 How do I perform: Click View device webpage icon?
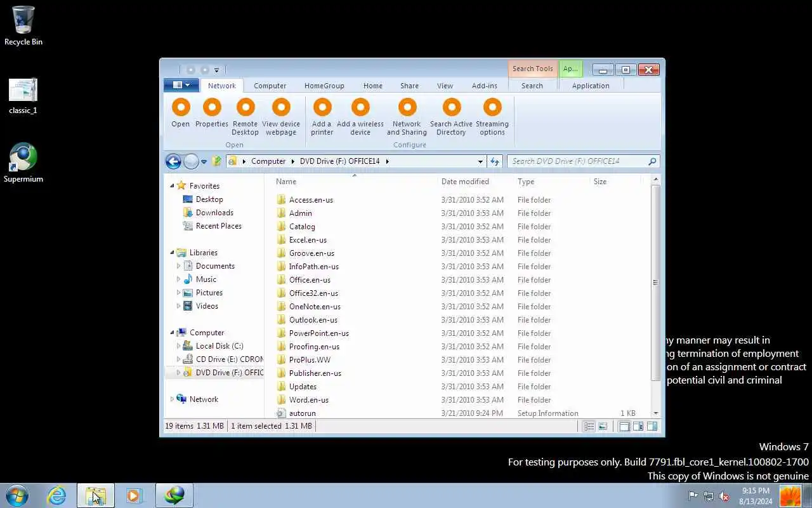(x=281, y=107)
